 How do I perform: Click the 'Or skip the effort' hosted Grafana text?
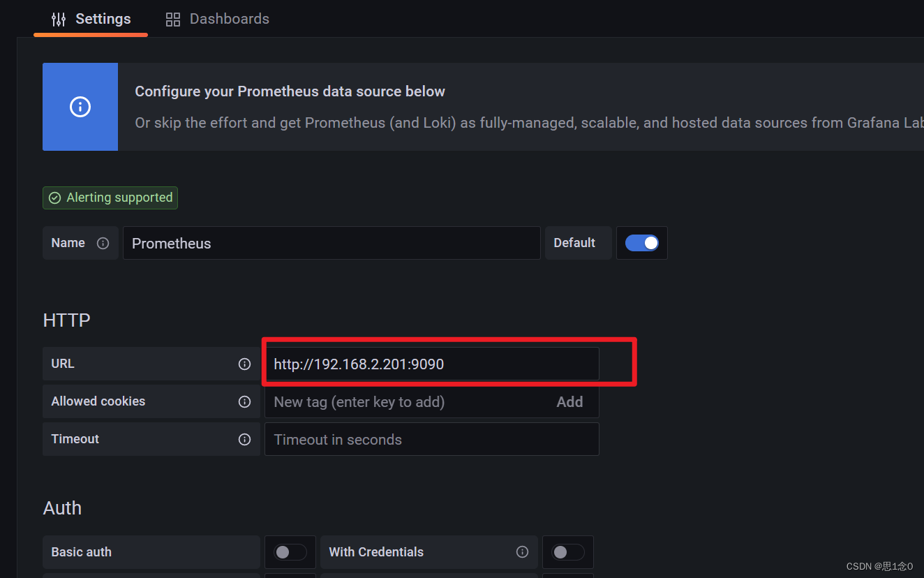529,123
